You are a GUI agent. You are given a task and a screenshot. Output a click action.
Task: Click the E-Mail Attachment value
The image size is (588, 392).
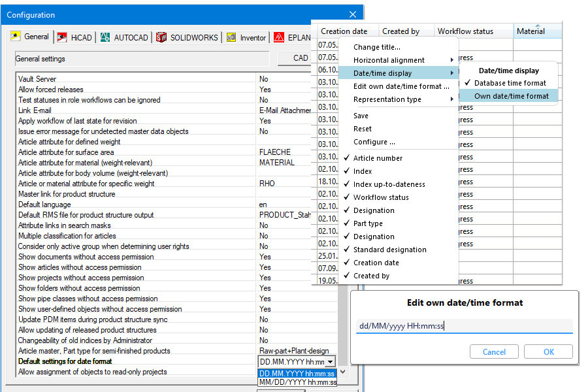point(285,110)
